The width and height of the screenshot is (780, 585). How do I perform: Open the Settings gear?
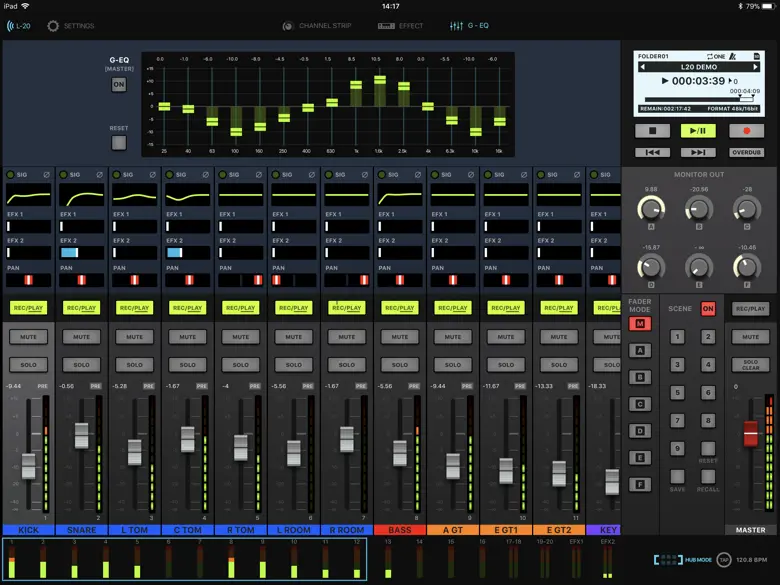point(54,26)
